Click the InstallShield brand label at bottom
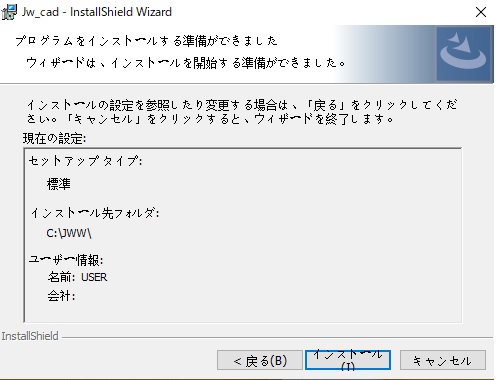 (30, 336)
